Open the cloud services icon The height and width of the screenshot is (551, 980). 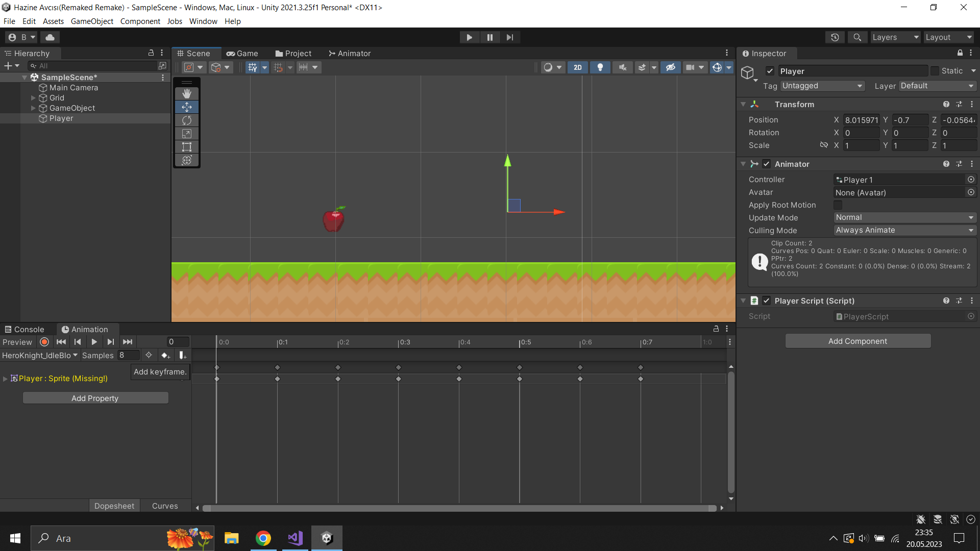(50, 37)
